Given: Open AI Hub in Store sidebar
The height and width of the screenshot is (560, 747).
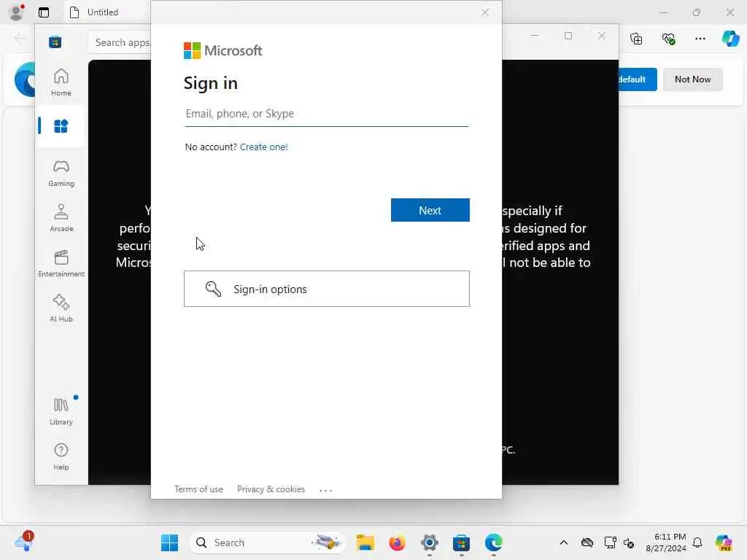Looking at the screenshot, I should pyautogui.click(x=61, y=308).
